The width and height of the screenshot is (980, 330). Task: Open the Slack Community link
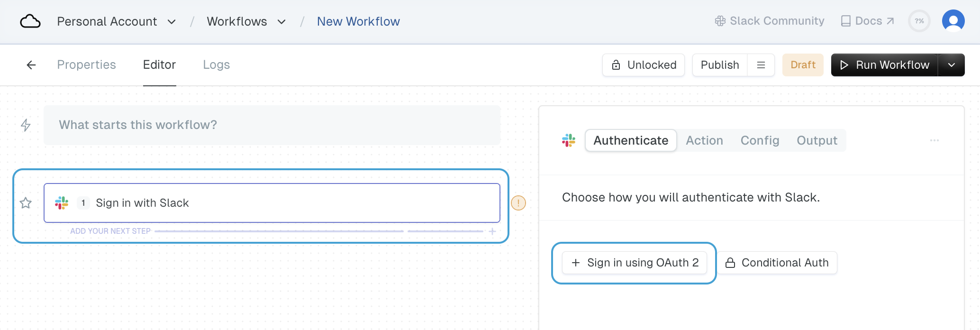tap(769, 21)
